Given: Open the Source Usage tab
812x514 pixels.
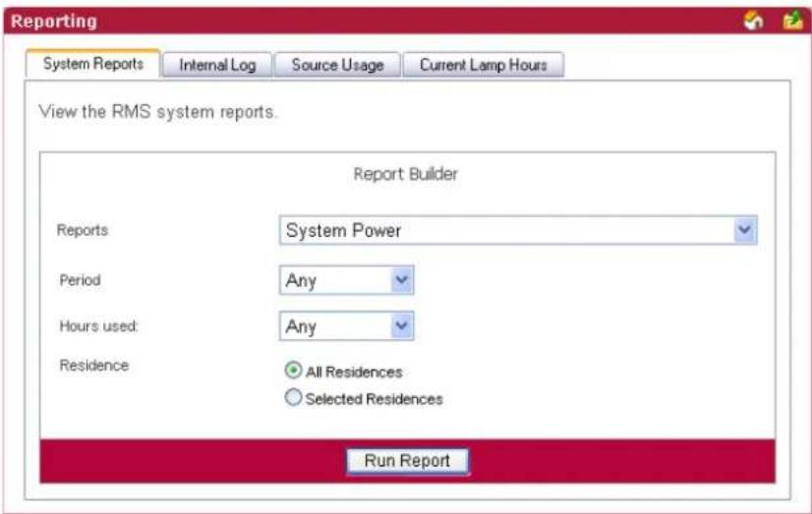Looking at the screenshot, I should click(x=337, y=65).
